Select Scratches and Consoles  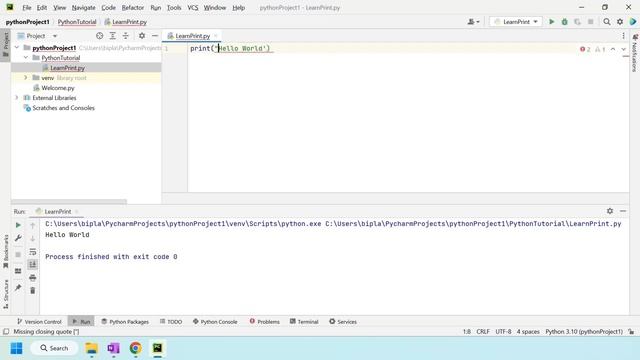(x=63, y=108)
